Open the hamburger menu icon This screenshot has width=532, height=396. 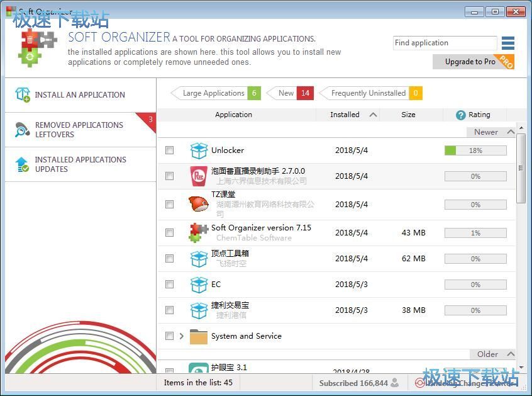508,43
